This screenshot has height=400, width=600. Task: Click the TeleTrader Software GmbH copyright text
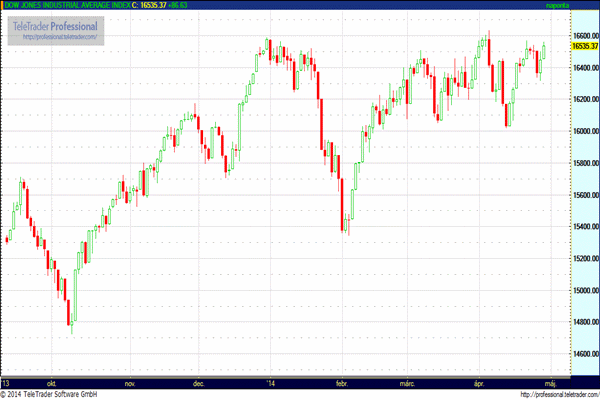coord(49,395)
